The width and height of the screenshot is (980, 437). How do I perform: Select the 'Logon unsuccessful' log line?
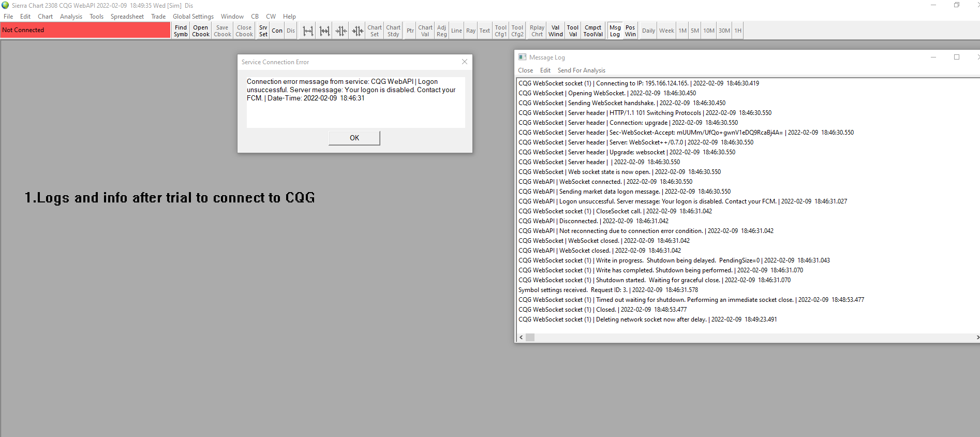[682, 201]
